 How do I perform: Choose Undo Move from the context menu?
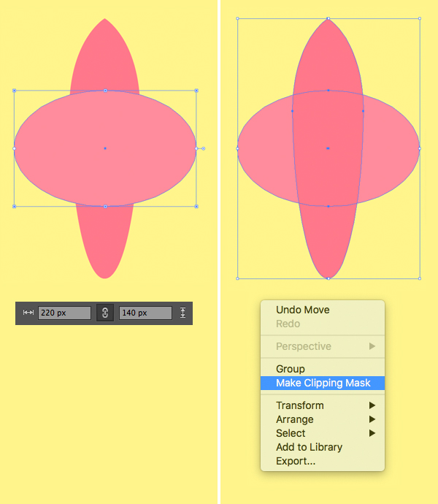click(302, 310)
